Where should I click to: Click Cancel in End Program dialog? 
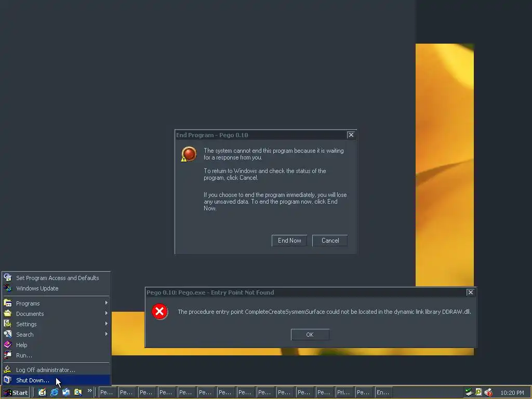point(330,241)
